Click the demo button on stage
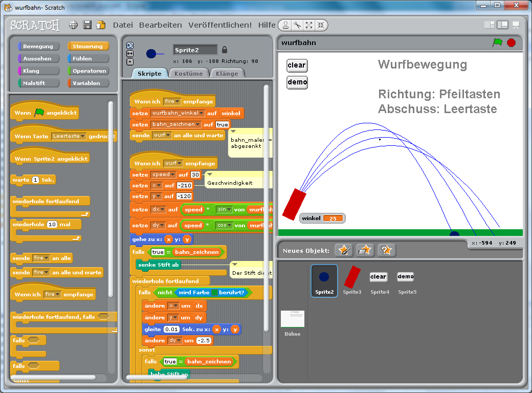 click(297, 82)
